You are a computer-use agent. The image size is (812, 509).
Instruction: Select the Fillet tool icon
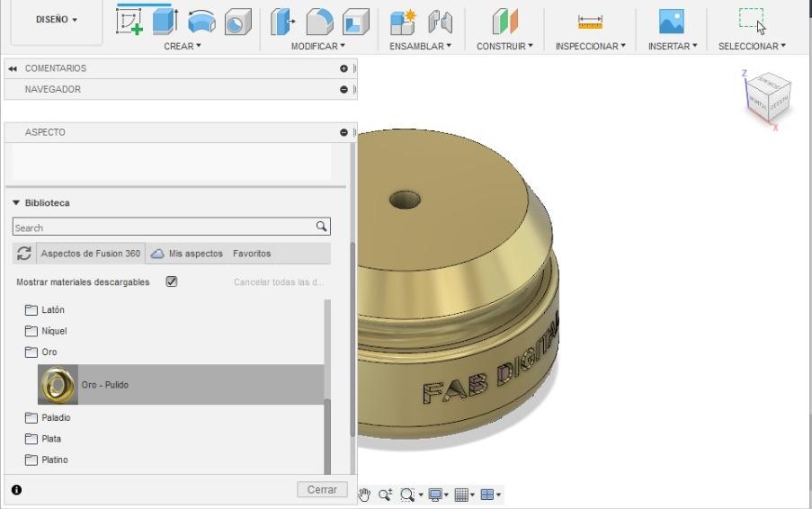coord(319,22)
